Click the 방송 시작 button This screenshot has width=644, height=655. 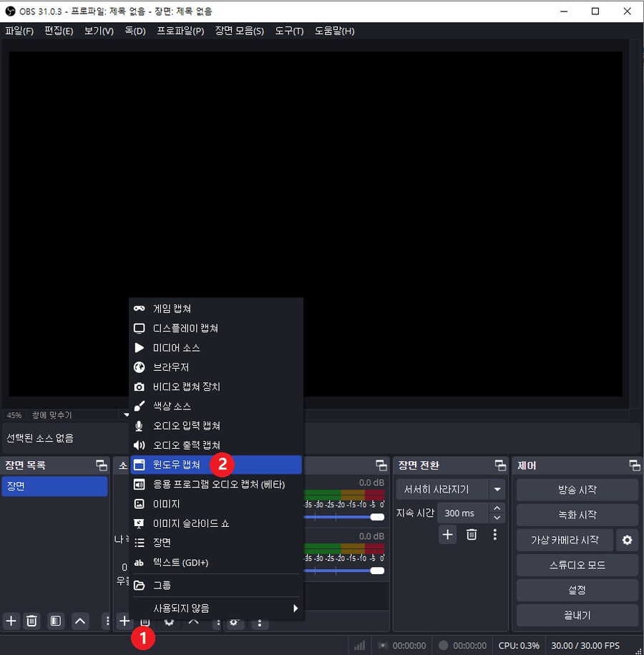(577, 490)
